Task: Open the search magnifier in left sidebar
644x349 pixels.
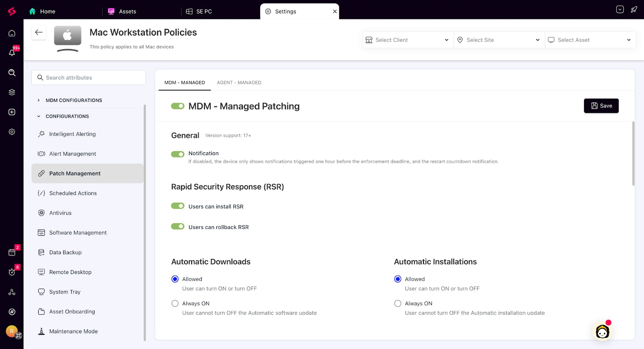Action: point(12,73)
